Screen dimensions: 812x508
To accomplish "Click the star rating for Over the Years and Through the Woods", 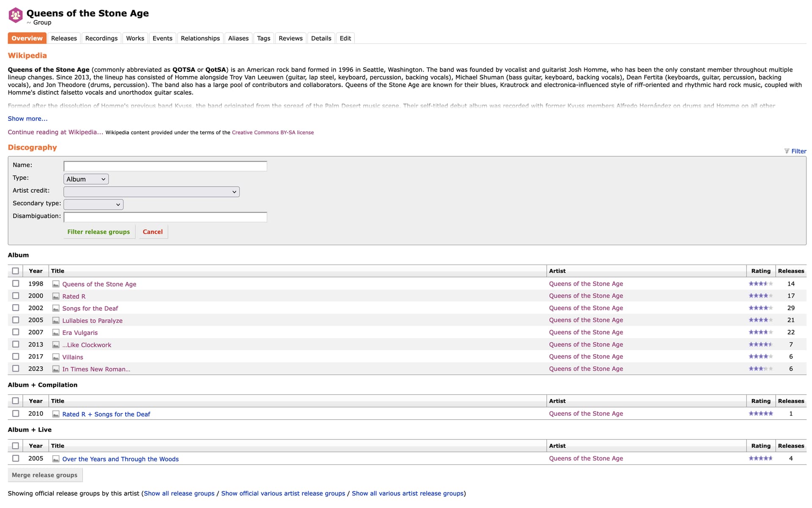I will (x=761, y=458).
